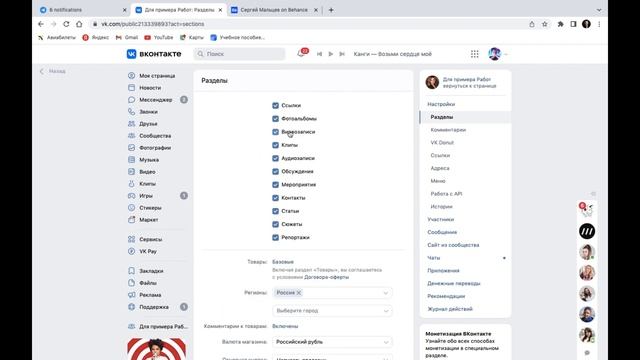Toggle the Обсуждения section checkbox
Viewport: 640px width, 360px height.
pyautogui.click(x=276, y=171)
